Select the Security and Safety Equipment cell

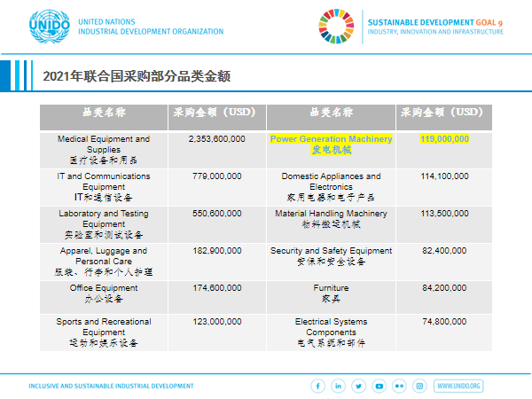click(331, 256)
